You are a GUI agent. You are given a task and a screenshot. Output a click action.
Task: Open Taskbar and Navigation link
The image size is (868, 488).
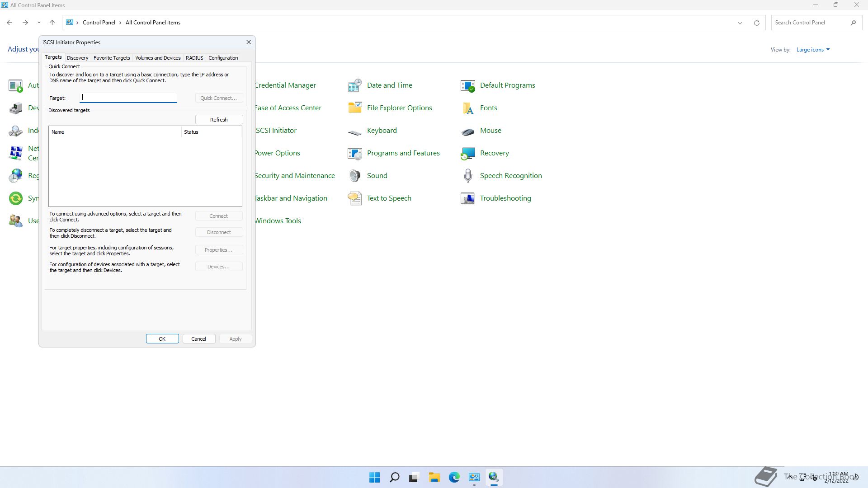[291, 198]
